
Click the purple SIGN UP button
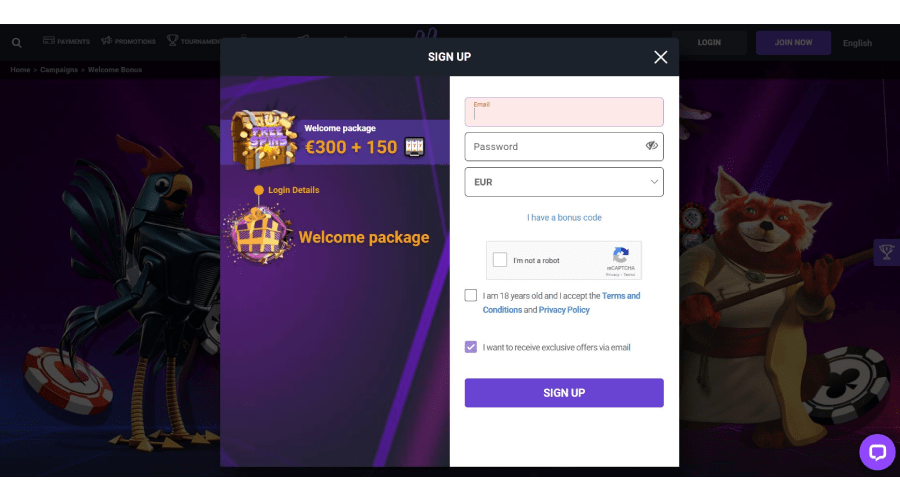(564, 393)
